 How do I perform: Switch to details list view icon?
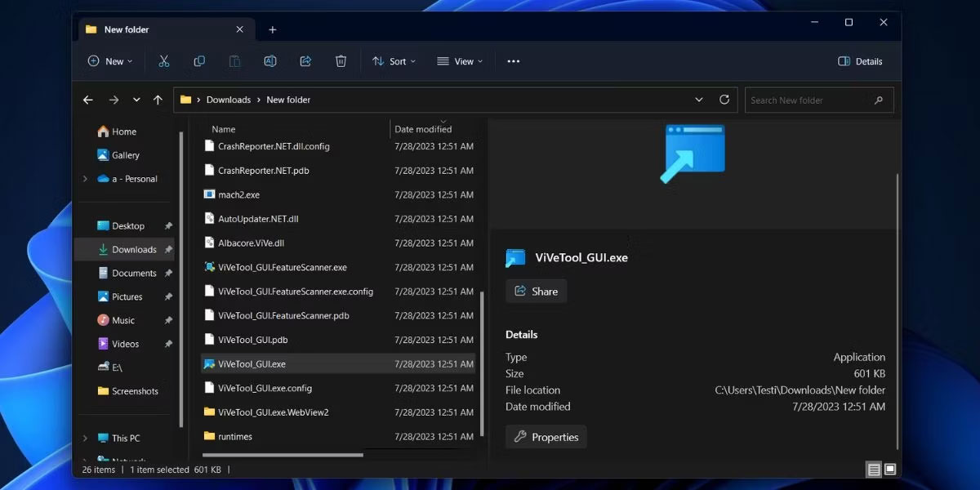click(874, 470)
